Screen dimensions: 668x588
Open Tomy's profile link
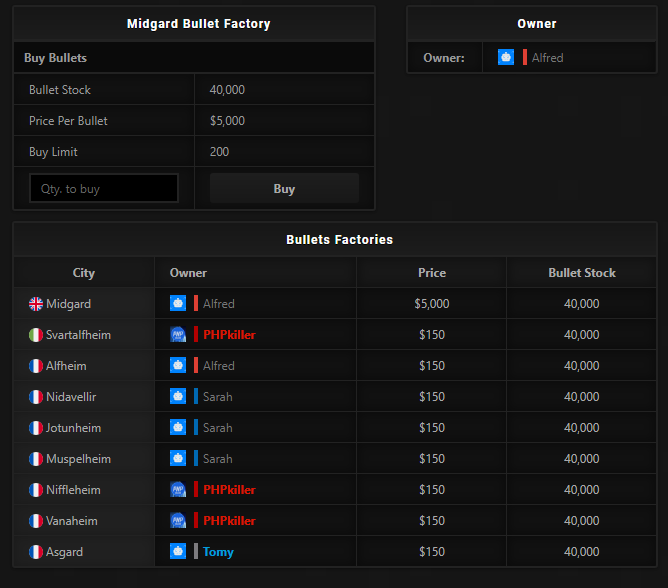click(x=218, y=552)
